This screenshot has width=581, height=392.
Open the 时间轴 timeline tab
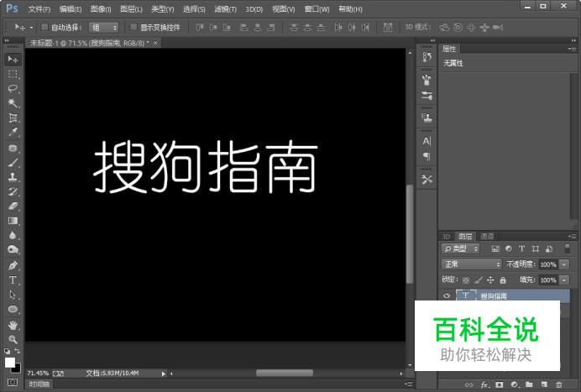pyautogui.click(x=39, y=384)
